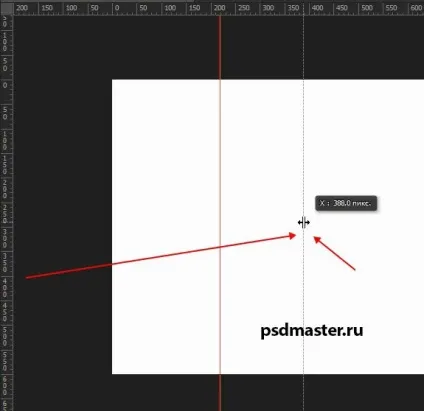Click the 400 mark on vertical ruler
Image resolution: width=424 pixels, height=411 pixels.
pos(5,287)
